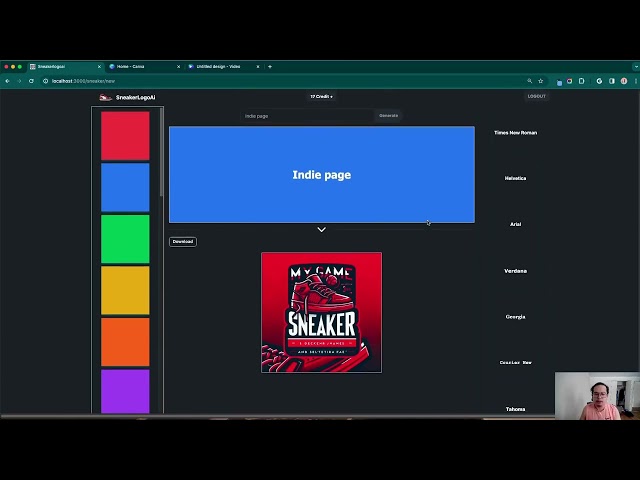The width and height of the screenshot is (640, 480).
Task: Close the Untitled design - Video tab
Action: point(258,67)
